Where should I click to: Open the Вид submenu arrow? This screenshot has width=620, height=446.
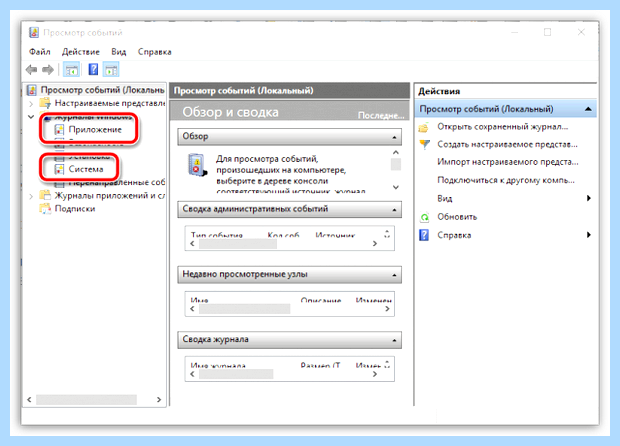[589, 198]
